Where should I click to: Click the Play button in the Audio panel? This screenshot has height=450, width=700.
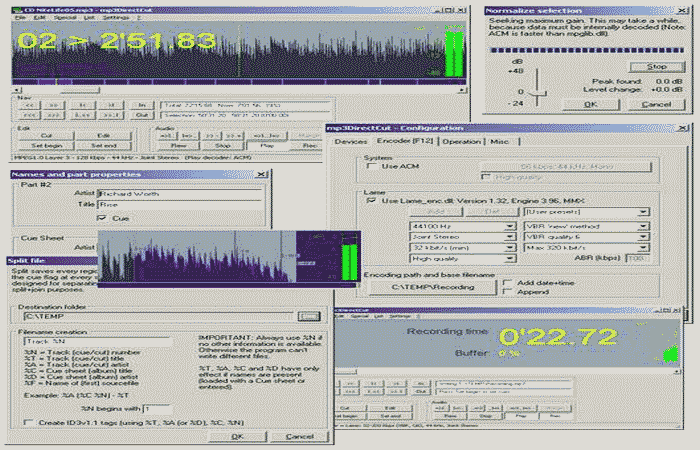coord(267,146)
